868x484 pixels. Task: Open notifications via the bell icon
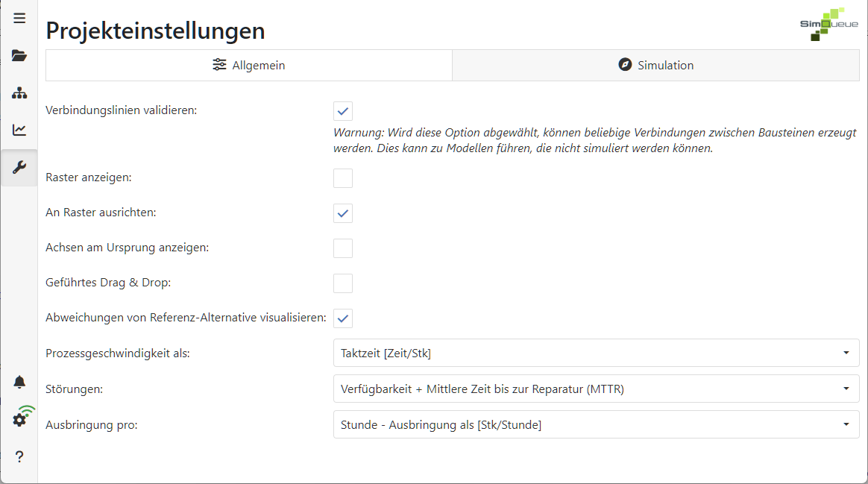coord(19,382)
